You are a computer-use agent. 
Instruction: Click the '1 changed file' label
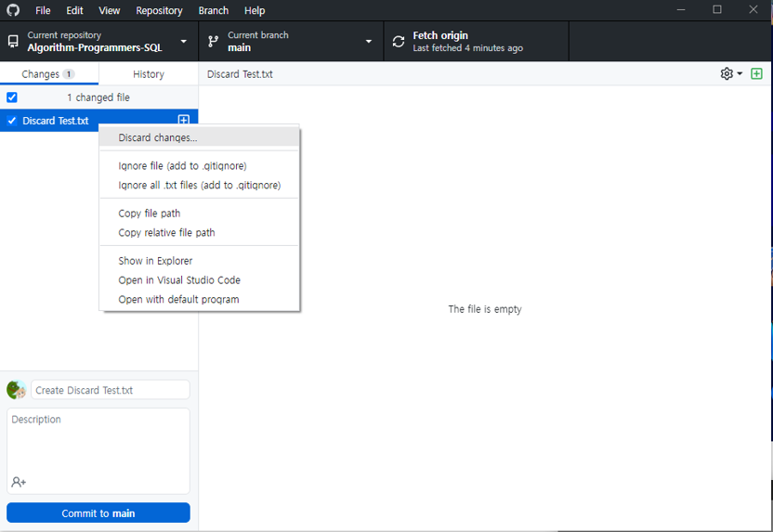point(98,97)
